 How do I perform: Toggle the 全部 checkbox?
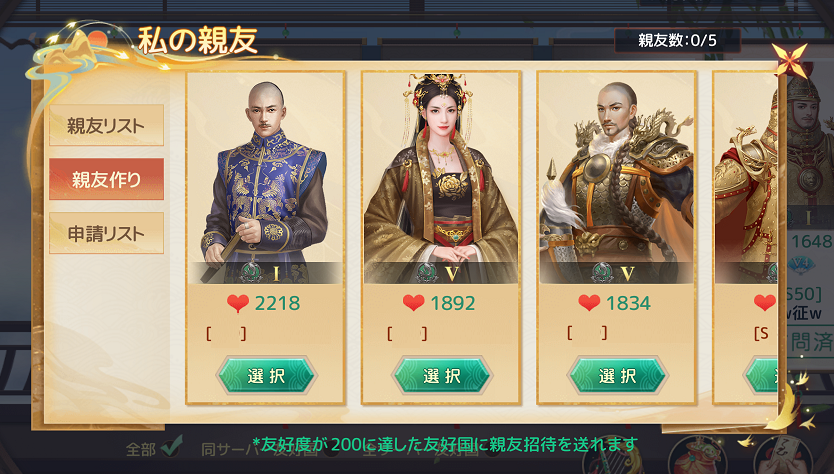tap(171, 448)
